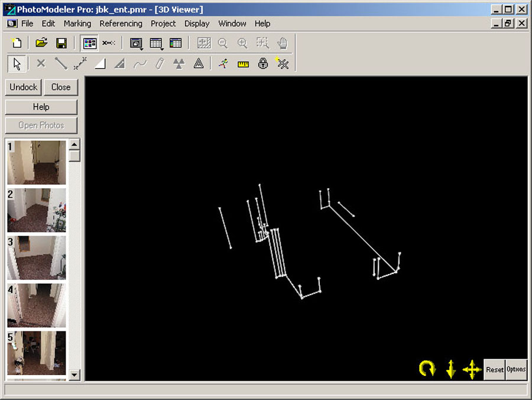Open the Edit menu
The width and height of the screenshot is (532, 400).
pyautogui.click(x=48, y=24)
